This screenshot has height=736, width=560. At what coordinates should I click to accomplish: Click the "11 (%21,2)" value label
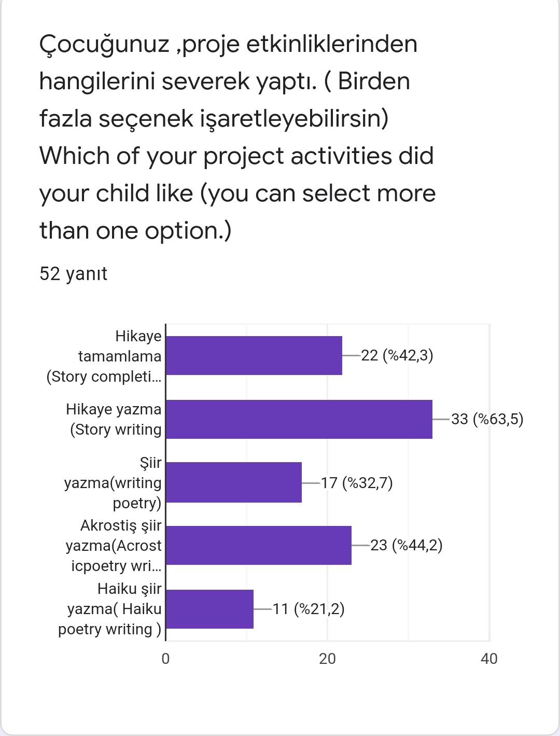click(309, 609)
